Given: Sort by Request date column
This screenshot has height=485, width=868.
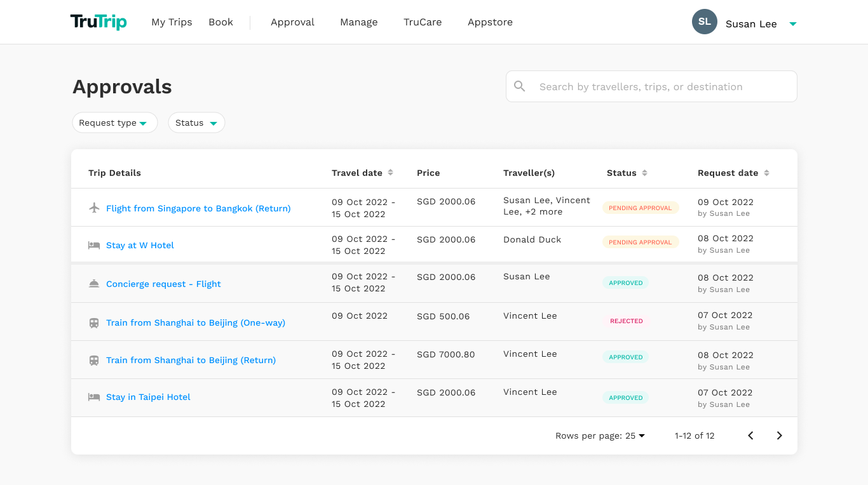Looking at the screenshot, I should (x=767, y=173).
